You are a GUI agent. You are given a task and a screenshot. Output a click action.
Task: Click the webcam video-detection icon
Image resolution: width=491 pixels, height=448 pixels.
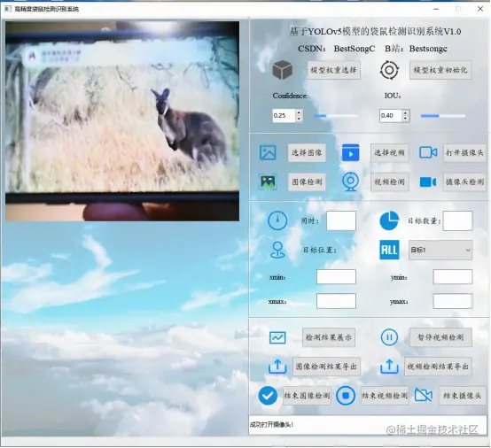click(350, 182)
